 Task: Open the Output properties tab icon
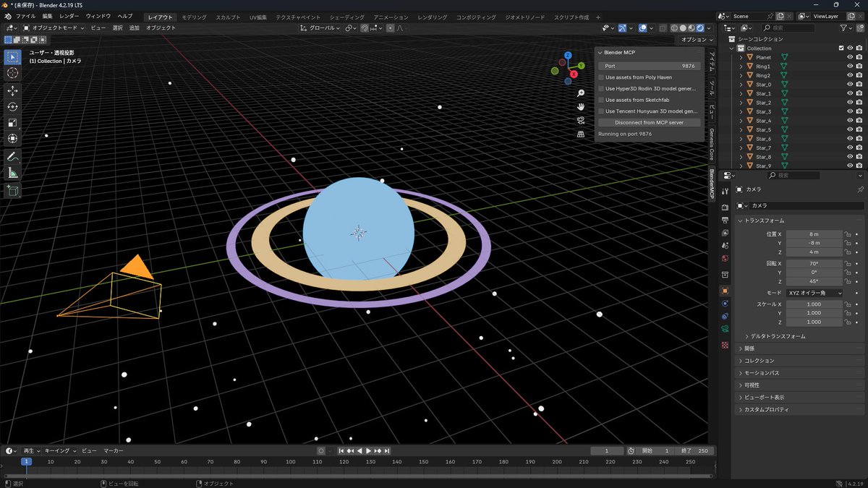tap(725, 221)
